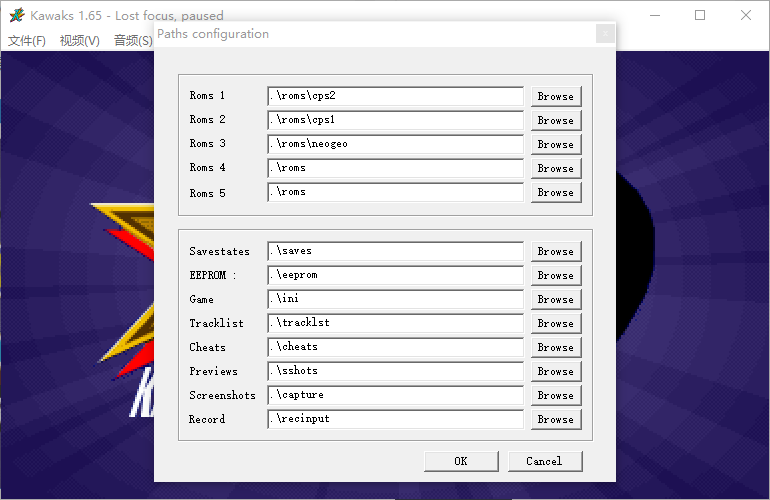Image resolution: width=770 pixels, height=500 pixels.
Task: Browse for the Record folder
Action: (556, 420)
